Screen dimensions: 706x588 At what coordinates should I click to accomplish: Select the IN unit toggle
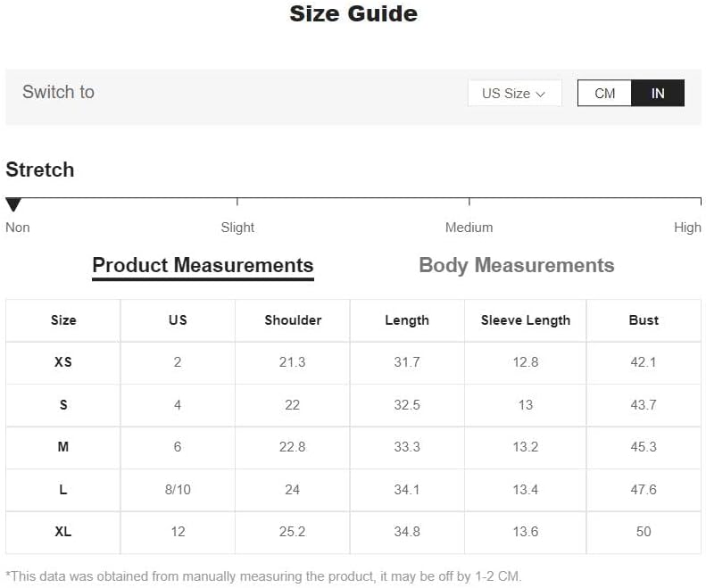click(658, 93)
